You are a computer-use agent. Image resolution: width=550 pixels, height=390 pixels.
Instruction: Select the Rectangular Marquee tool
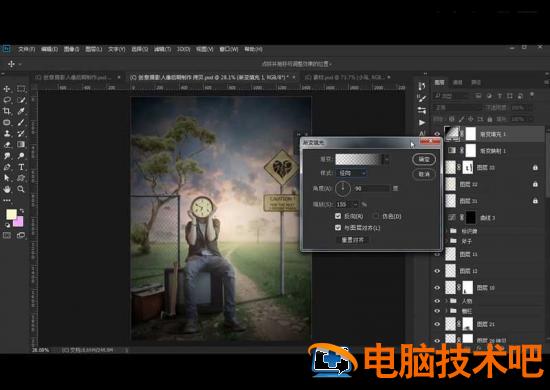click(x=21, y=89)
